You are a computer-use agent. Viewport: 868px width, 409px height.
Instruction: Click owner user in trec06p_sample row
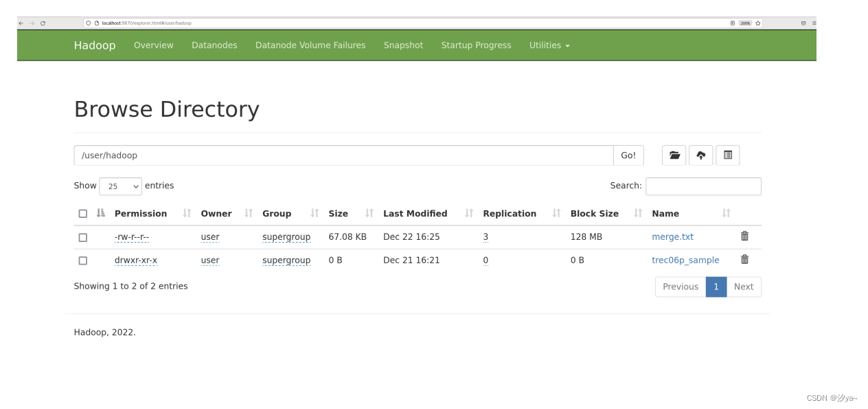pyautogui.click(x=210, y=261)
